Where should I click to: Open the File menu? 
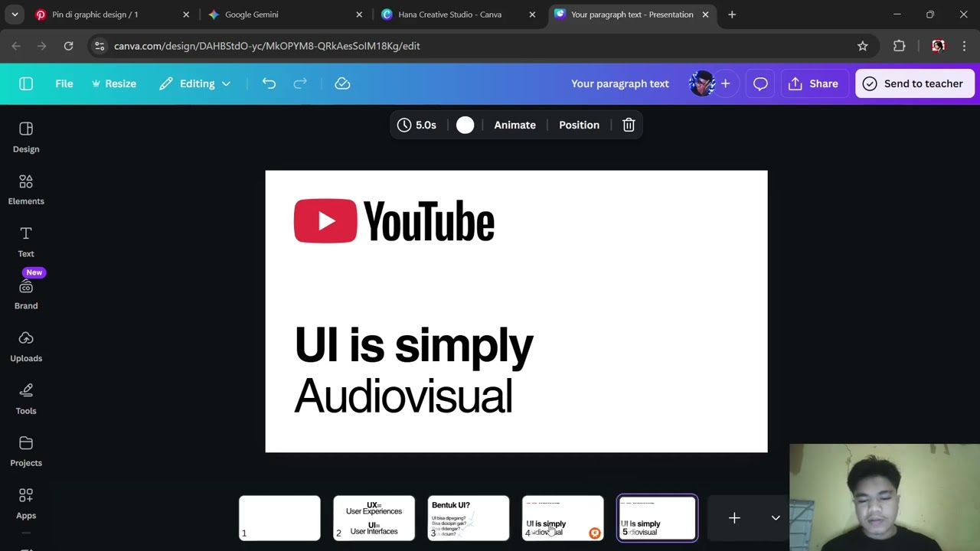point(64,83)
